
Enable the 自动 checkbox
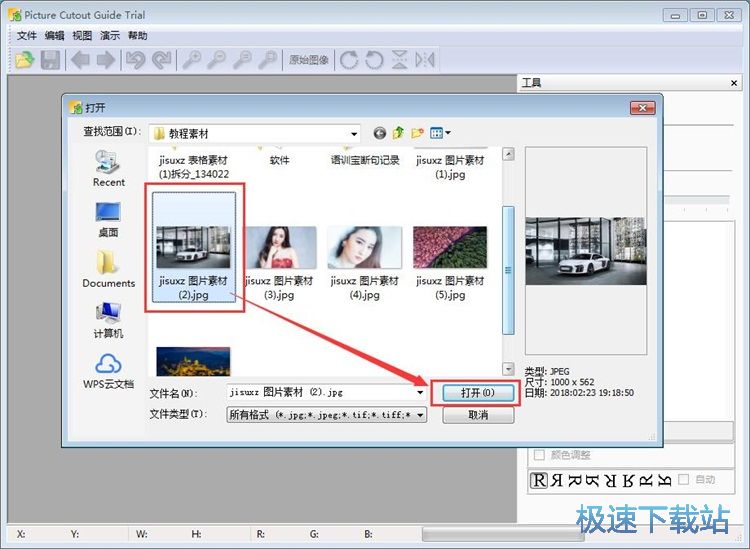684,480
